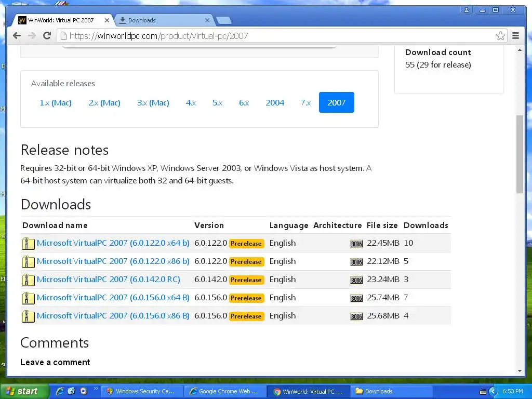Image resolution: width=532 pixels, height=399 pixels.
Task: Click the zip archive icon for 6.0.142.0 RC
Action: [x=29, y=280]
